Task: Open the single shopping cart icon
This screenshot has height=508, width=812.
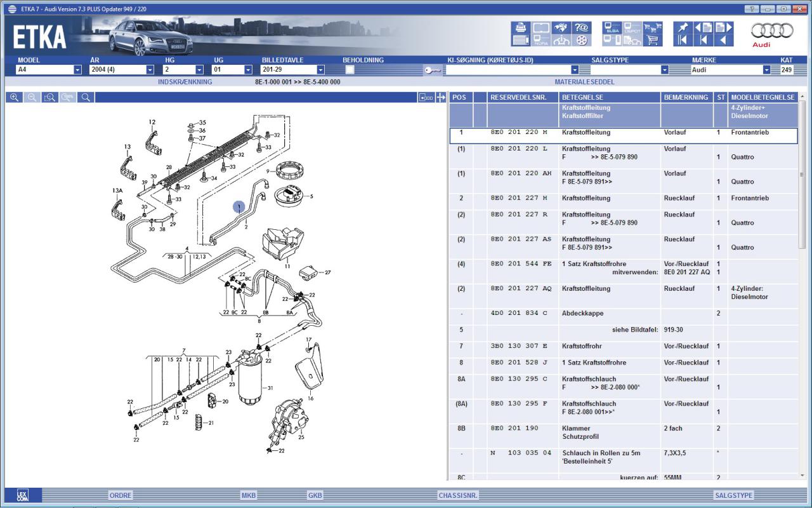Action: 652,40
